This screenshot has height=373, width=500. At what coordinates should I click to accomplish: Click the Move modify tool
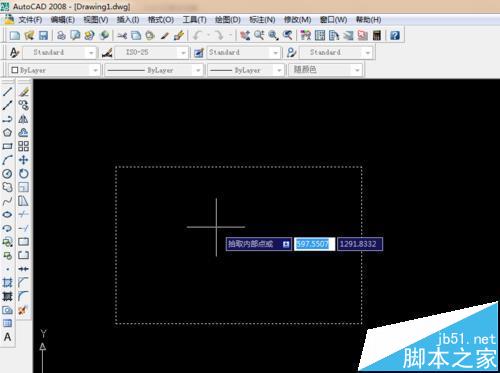coord(23,160)
